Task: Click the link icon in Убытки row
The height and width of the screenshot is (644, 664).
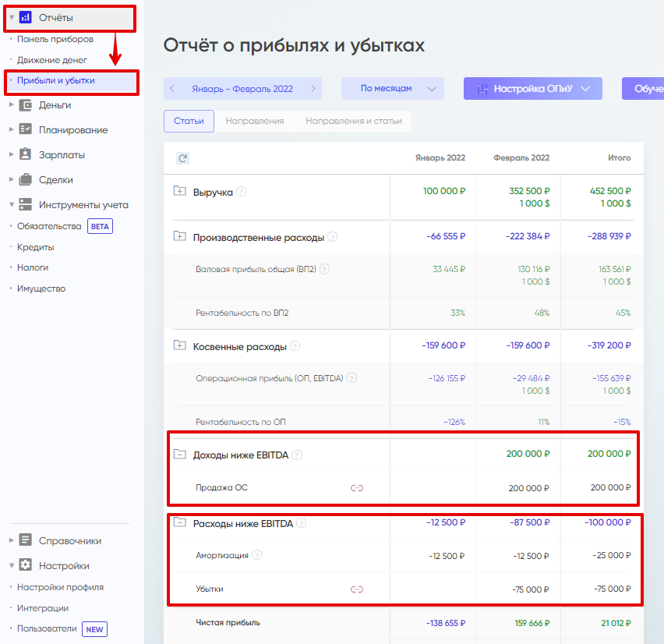Action: (357, 589)
